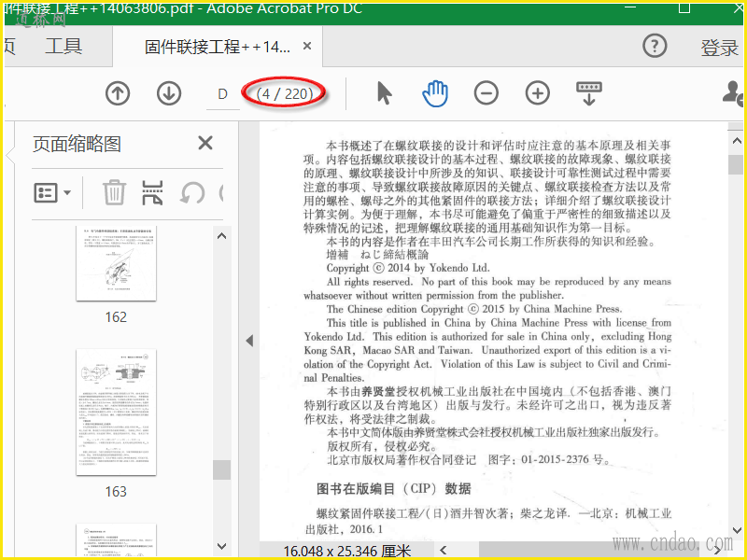Close the 页面缩略图 panel
This screenshot has width=747, height=560.
[x=205, y=143]
